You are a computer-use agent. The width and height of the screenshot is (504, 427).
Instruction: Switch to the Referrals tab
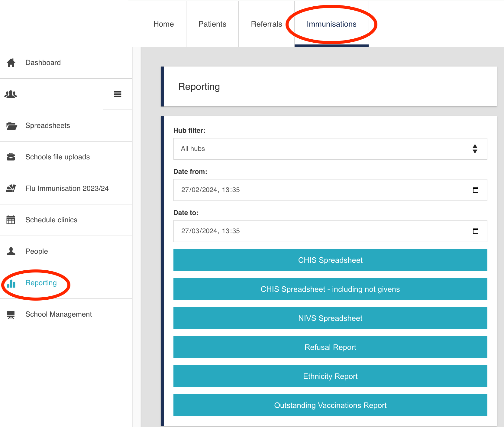(x=266, y=24)
